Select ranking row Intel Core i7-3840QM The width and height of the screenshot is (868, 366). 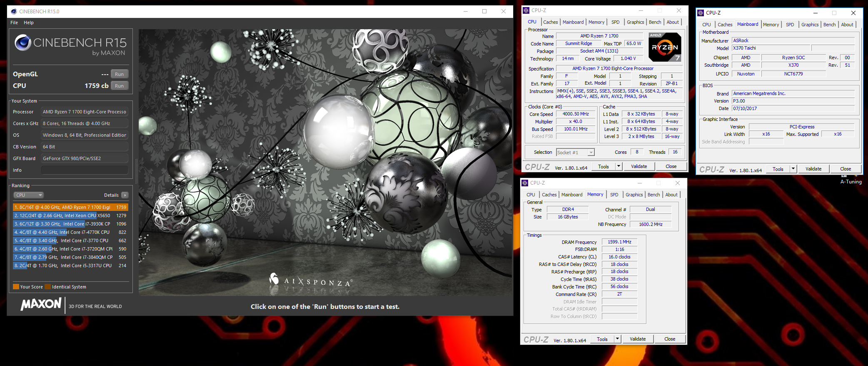[x=70, y=257]
